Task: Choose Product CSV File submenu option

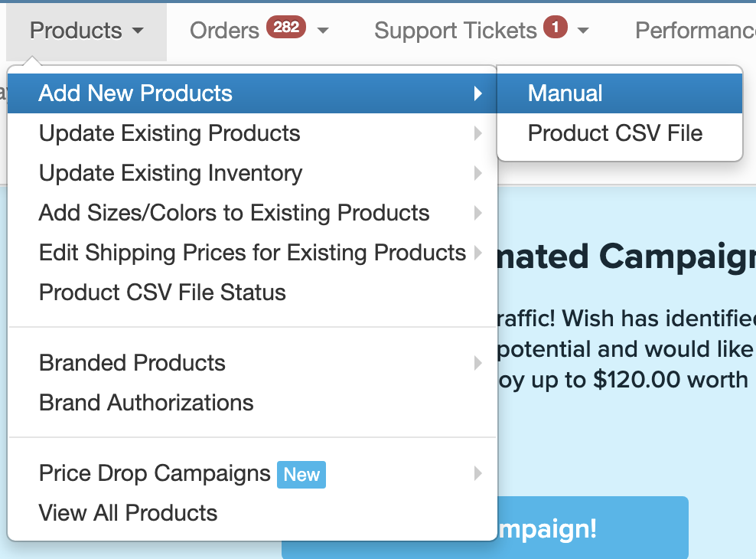Action: [x=614, y=133]
